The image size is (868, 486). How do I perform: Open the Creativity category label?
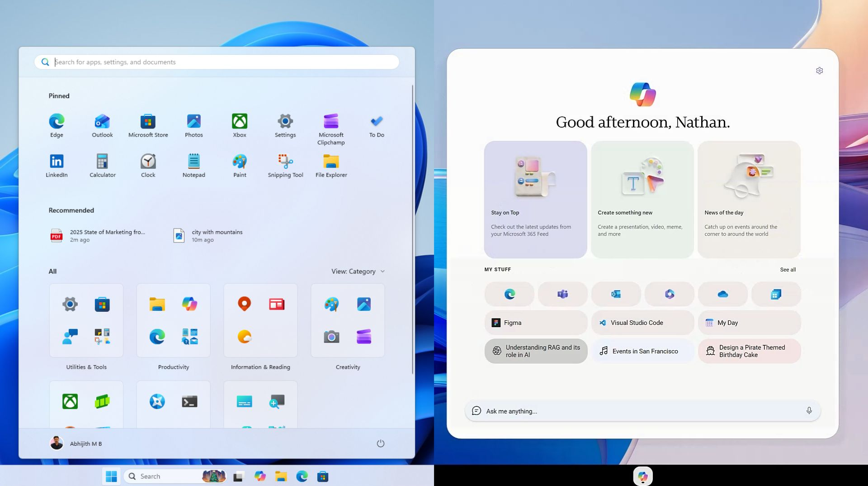tap(348, 367)
